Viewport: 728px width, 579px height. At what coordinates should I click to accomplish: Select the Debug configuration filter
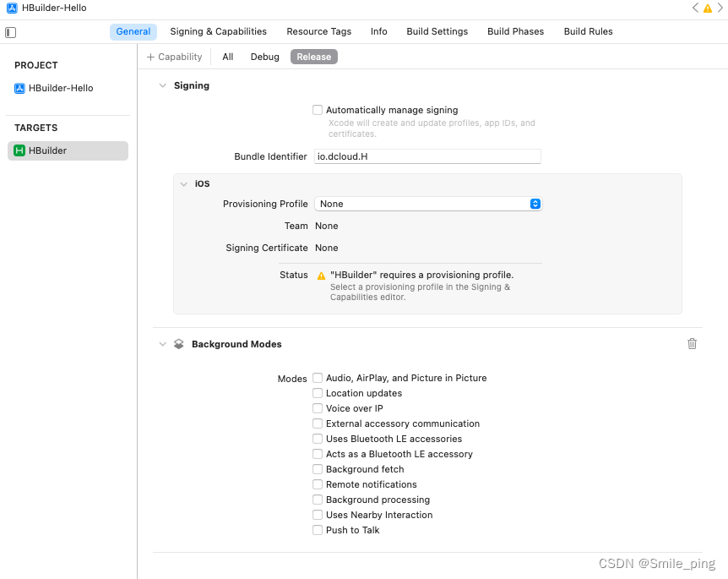click(265, 57)
